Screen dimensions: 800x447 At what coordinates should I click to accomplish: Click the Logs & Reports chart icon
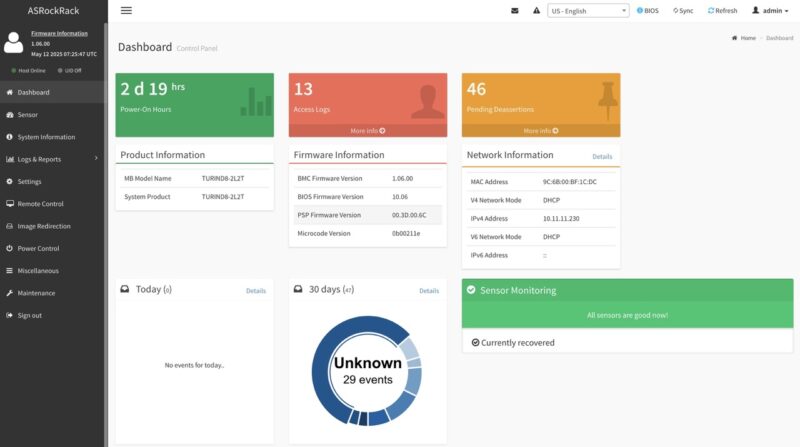click(x=10, y=159)
